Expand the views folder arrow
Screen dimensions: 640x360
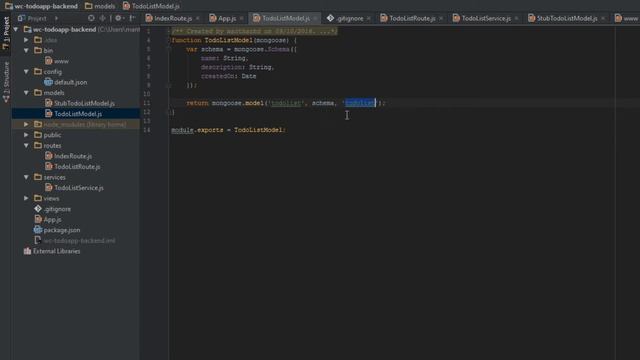click(26, 198)
